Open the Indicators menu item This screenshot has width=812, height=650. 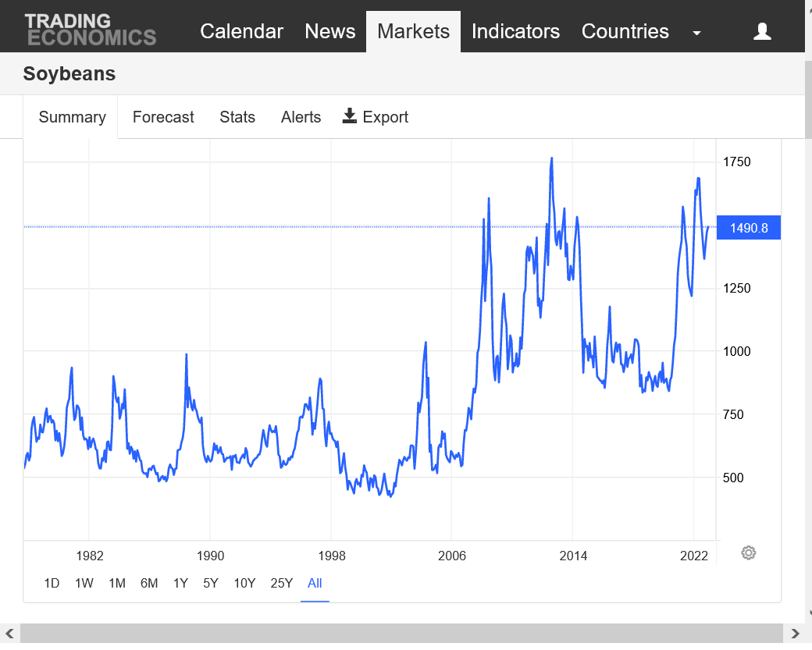point(515,31)
